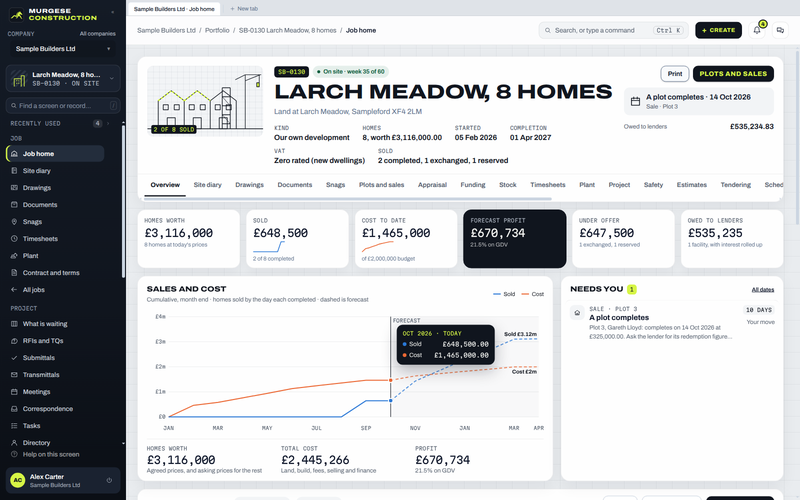The height and width of the screenshot is (500, 800).
Task: Click the RFIs and TQs icon
Action: click(x=14, y=340)
